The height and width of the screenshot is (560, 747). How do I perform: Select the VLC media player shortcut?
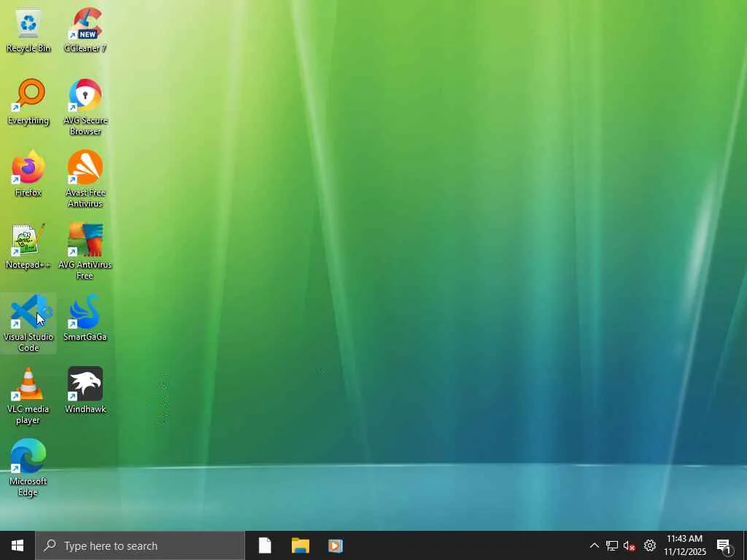tap(28, 396)
